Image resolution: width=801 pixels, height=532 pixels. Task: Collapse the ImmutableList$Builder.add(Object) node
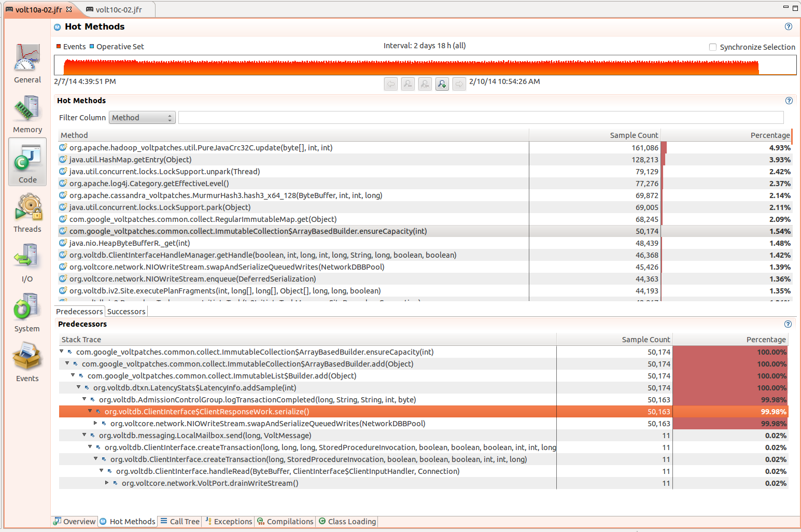(73, 375)
